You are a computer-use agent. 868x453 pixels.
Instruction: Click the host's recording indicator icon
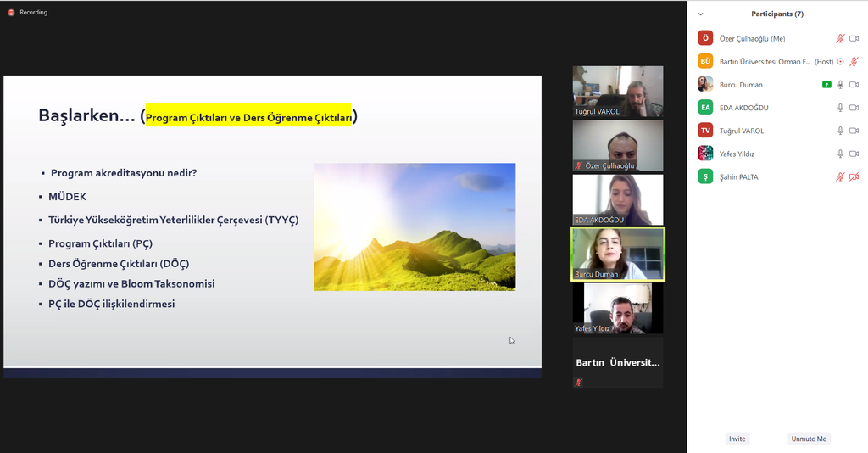point(840,62)
